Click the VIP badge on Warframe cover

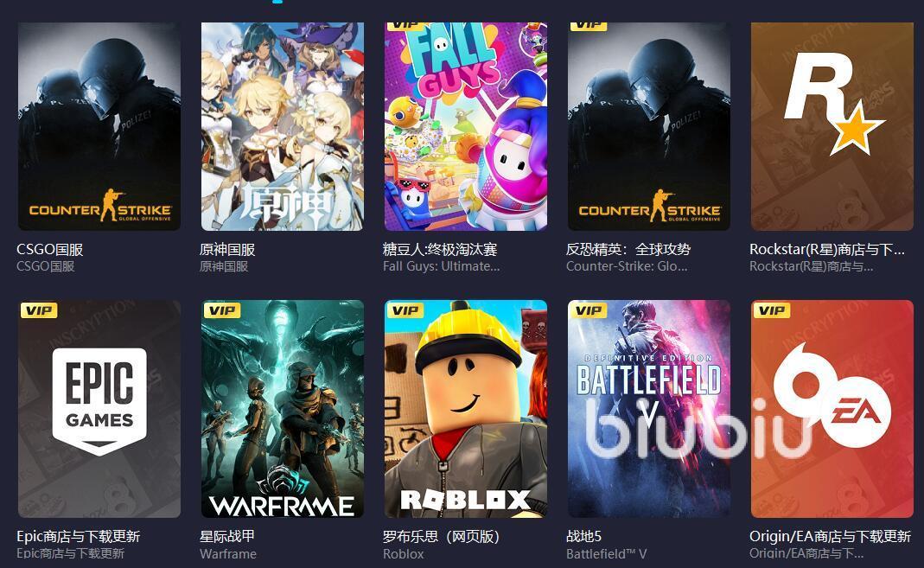(x=222, y=310)
